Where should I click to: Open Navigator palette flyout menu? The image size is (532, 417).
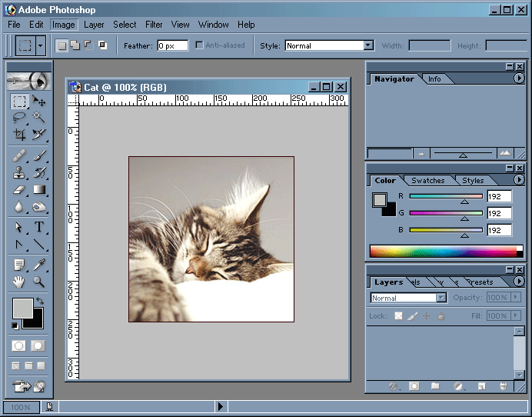[519, 78]
